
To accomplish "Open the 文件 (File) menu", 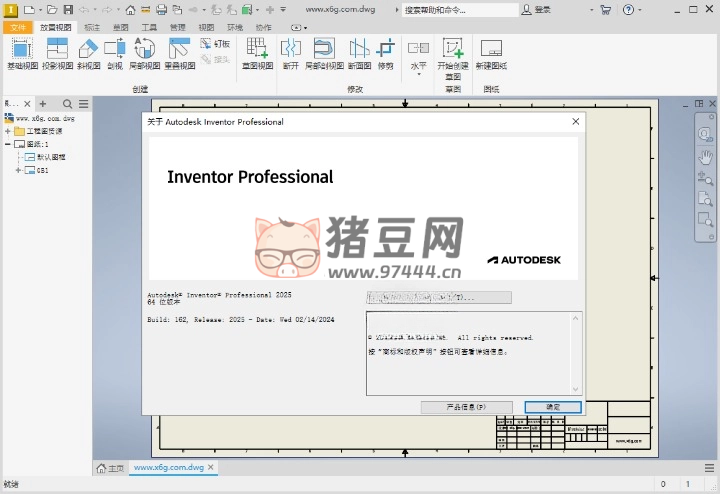I will click(x=18, y=27).
